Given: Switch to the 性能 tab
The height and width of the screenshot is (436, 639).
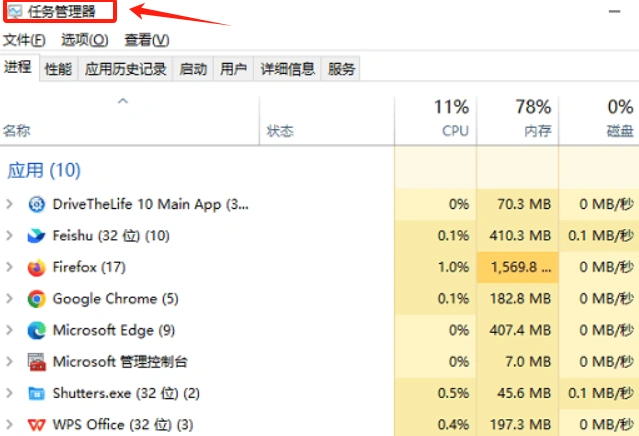Looking at the screenshot, I should 59,69.
